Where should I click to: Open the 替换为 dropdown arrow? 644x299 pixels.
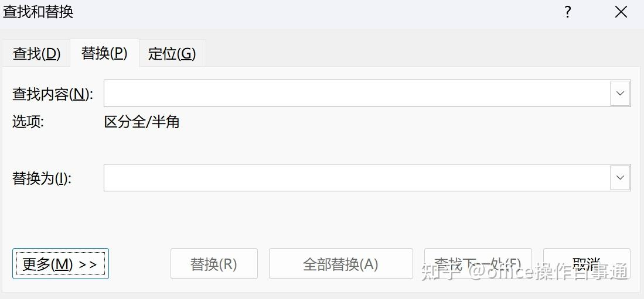pyautogui.click(x=620, y=178)
